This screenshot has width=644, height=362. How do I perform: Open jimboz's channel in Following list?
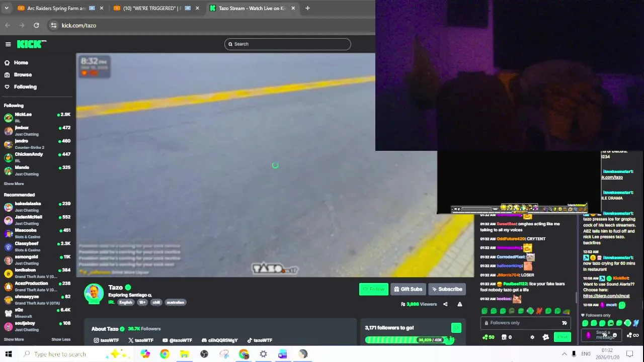pos(37,131)
